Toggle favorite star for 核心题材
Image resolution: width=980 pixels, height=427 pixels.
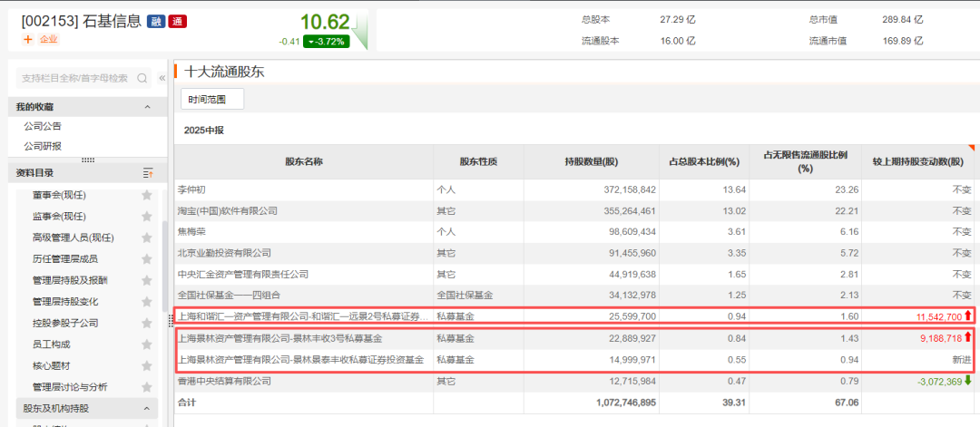pyautogui.click(x=146, y=365)
